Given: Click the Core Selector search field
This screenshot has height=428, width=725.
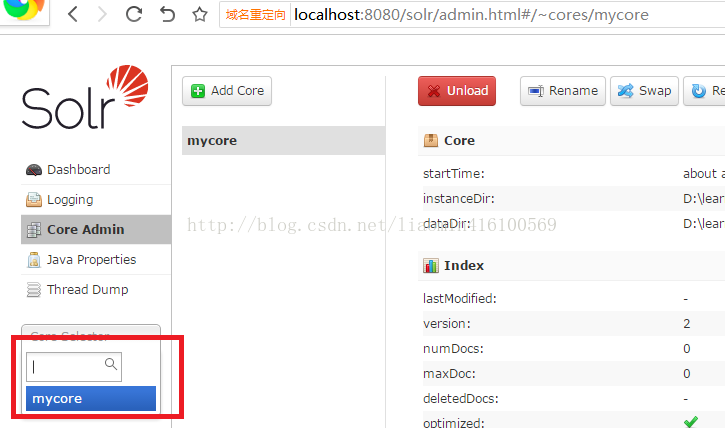Looking at the screenshot, I should tap(74, 367).
